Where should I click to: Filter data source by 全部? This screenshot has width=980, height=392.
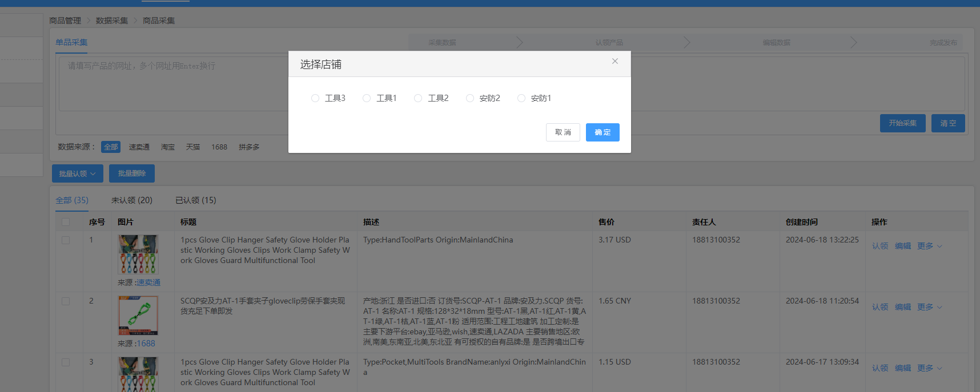point(111,147)
